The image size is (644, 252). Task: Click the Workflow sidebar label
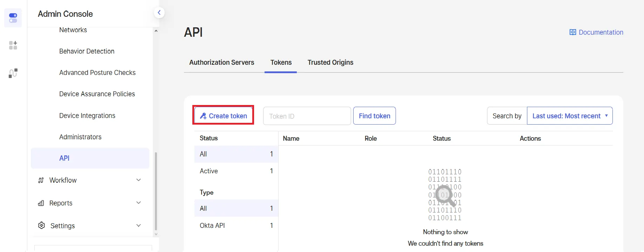click(63, 180)
